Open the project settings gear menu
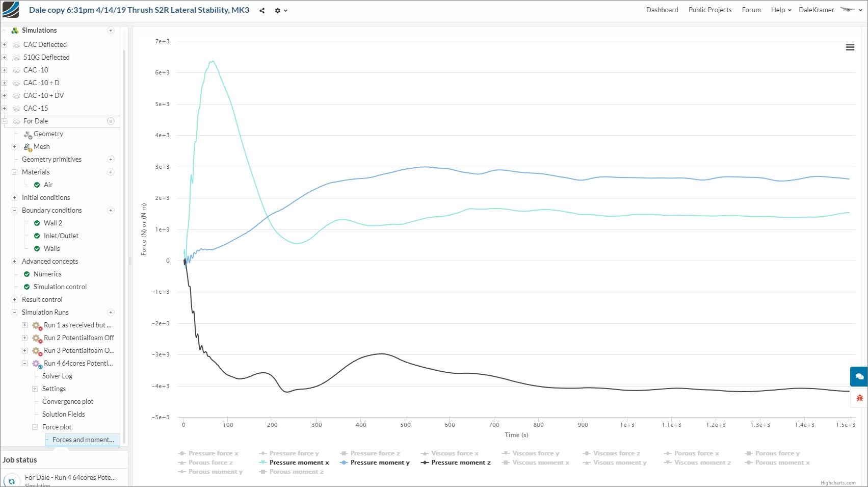 [x=281, y=10]
